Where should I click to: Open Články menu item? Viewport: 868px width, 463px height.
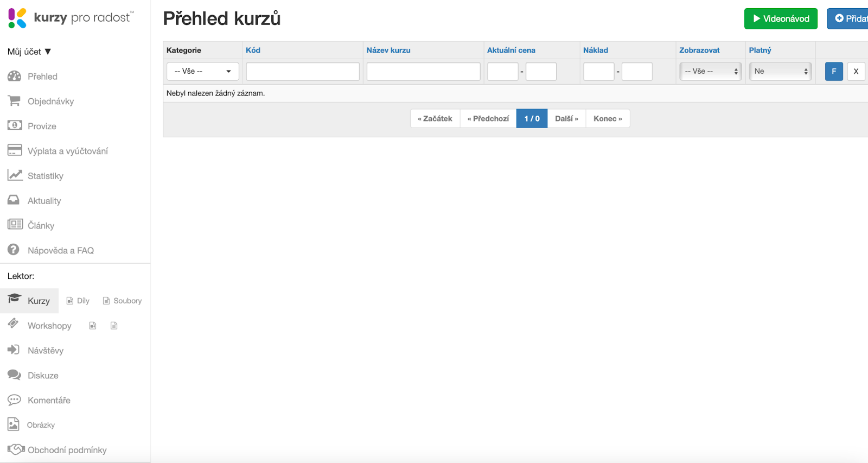pyautogui.click(x=41, y=226)
